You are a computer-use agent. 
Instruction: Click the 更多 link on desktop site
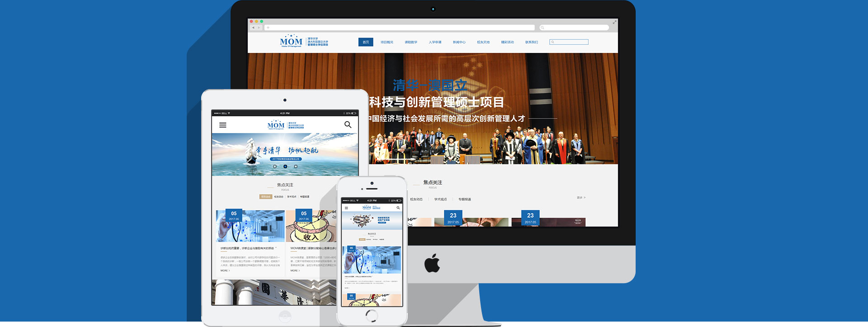pos(581,198)
